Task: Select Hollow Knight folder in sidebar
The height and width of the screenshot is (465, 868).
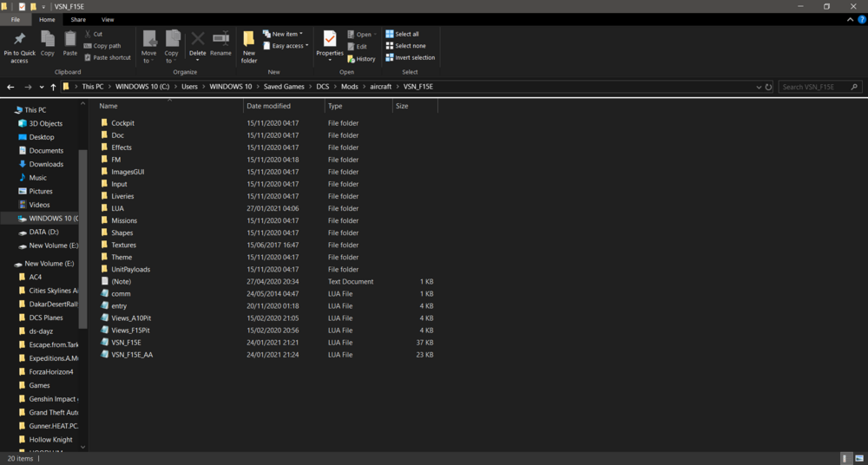Action: point(50,440)
